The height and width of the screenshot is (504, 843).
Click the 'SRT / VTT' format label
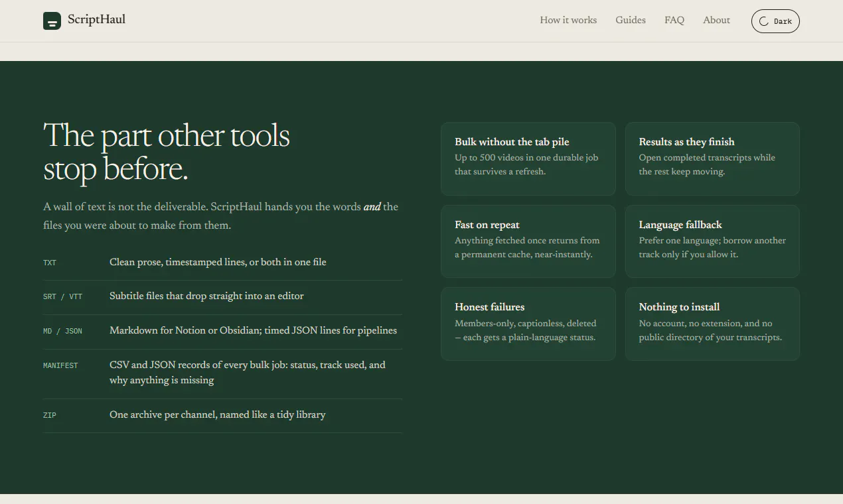point(63,297)
